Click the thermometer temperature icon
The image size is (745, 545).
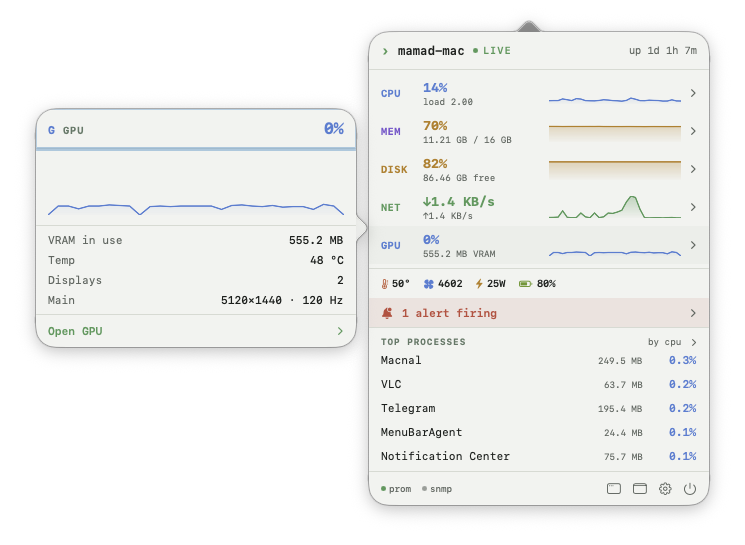(384, 284)
